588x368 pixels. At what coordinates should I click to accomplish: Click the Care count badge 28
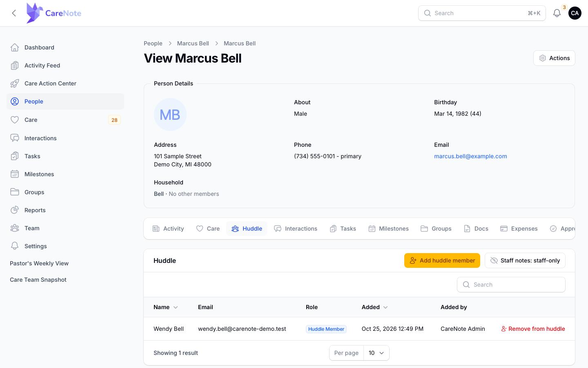[x=114, y=120]
